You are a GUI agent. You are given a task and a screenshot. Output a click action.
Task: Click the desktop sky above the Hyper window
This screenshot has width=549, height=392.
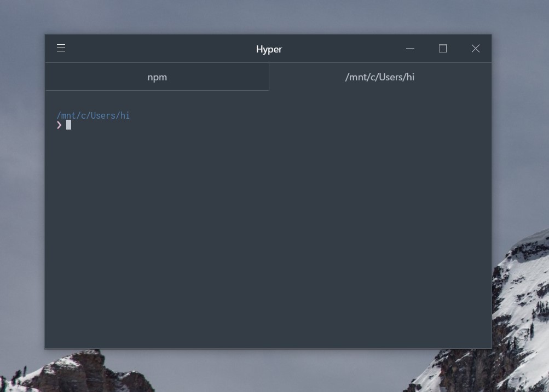pyautogui.click(x=268, y=16)
